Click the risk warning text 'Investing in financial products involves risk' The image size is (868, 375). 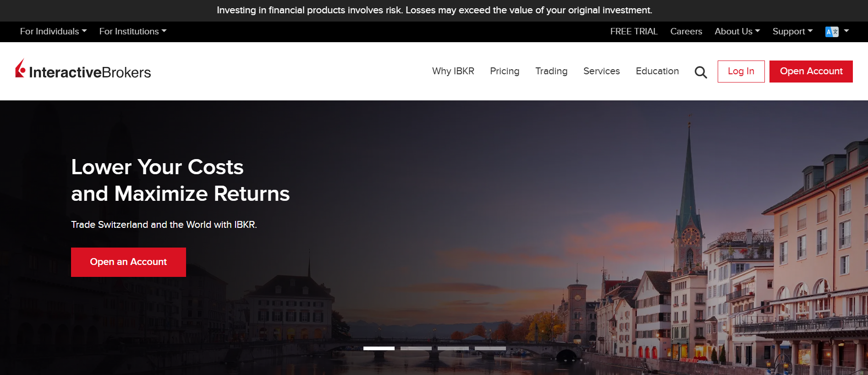[x=310, y=10]
